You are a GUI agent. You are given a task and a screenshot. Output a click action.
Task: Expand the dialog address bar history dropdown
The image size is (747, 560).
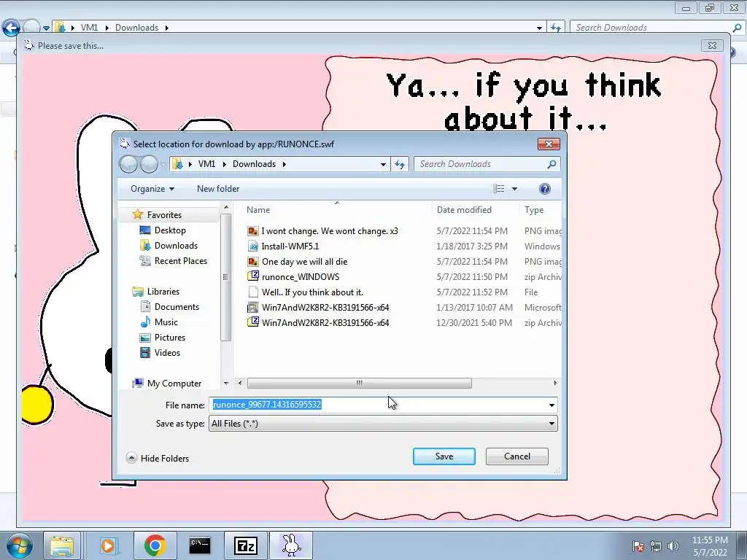pyautogui.click(x=383, y=164)
